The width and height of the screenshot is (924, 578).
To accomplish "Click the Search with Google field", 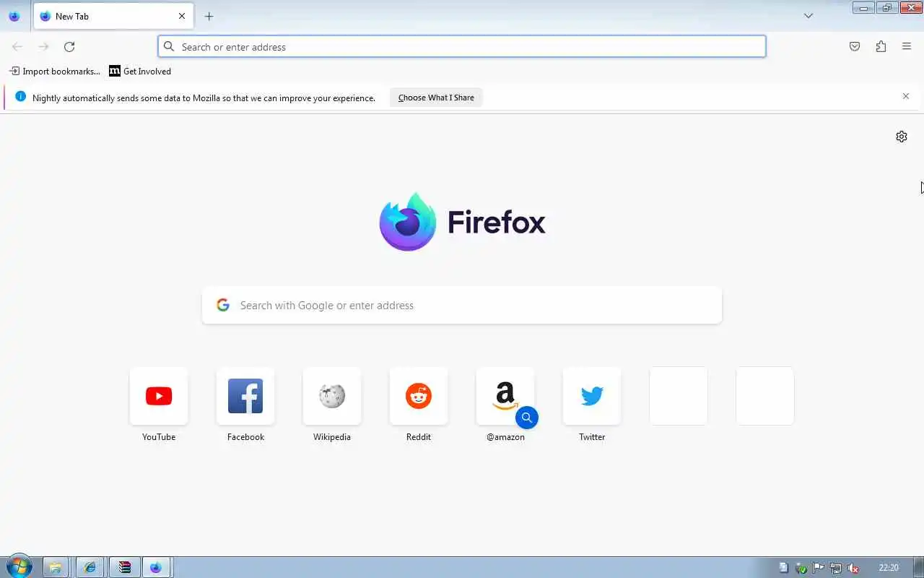I will [462, 305].
